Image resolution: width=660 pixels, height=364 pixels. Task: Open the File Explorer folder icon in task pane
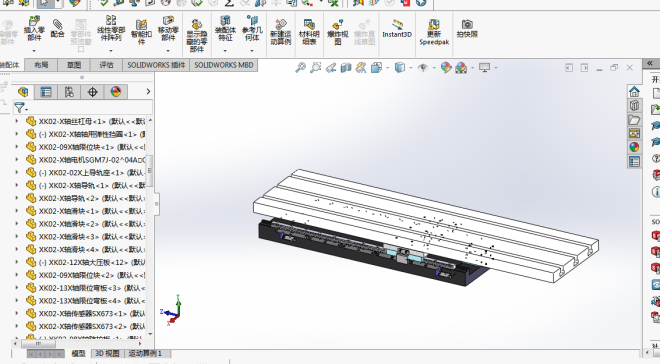[x=634, y=120]
